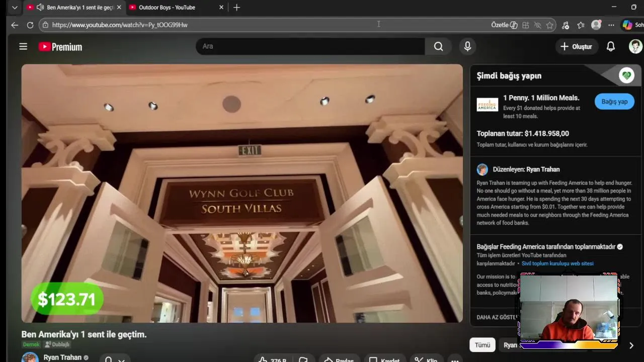Open the media control music note icon

click(566, 25)
